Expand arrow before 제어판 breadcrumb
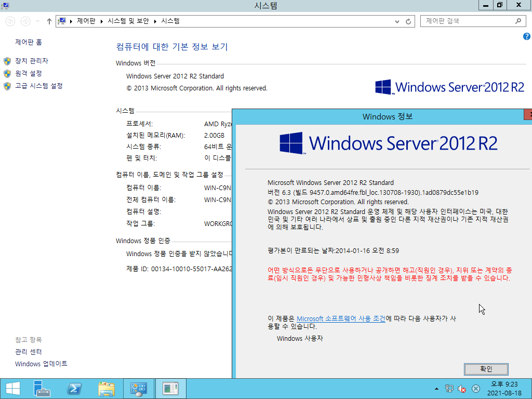Image resolution: width=532 pixels, height=399 pixels. [x=71, y=21]
